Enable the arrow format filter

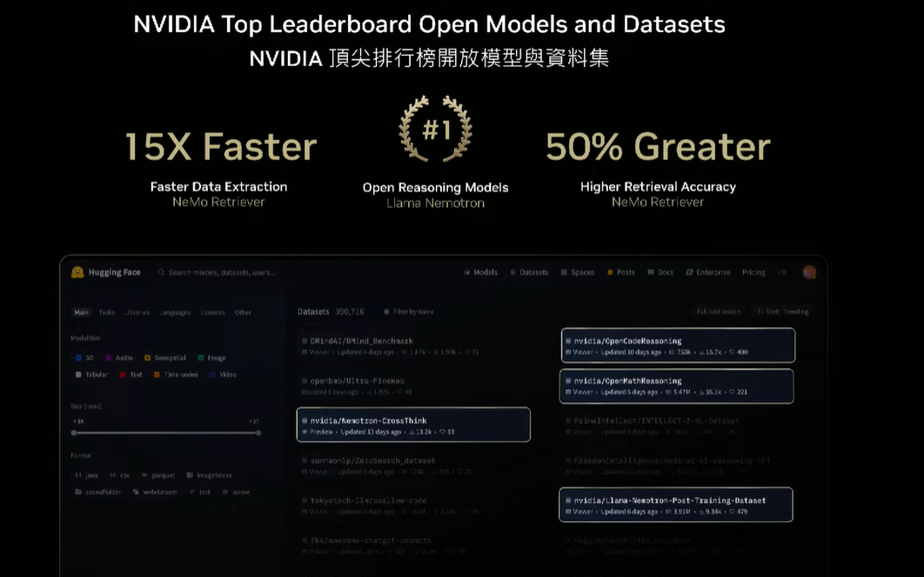point(236,492)
